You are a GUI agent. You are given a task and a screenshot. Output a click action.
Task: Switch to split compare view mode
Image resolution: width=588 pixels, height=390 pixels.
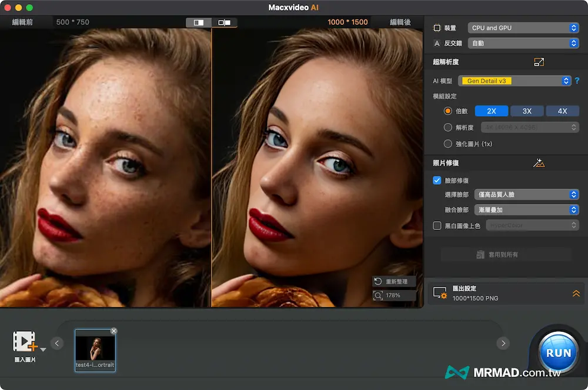tap(199, 22)
